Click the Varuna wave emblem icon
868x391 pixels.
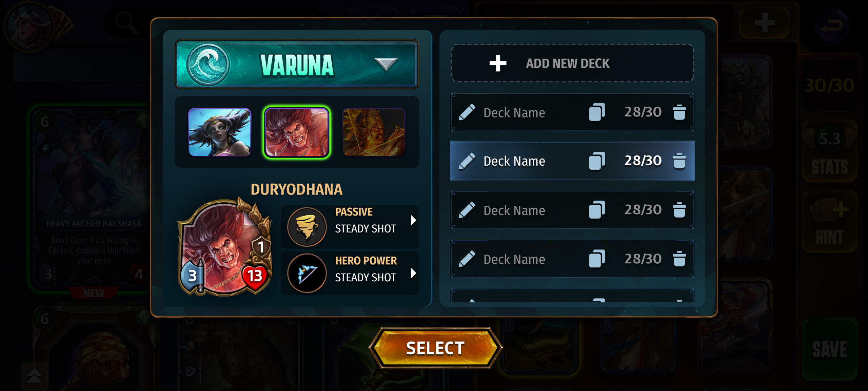point(208,64)
